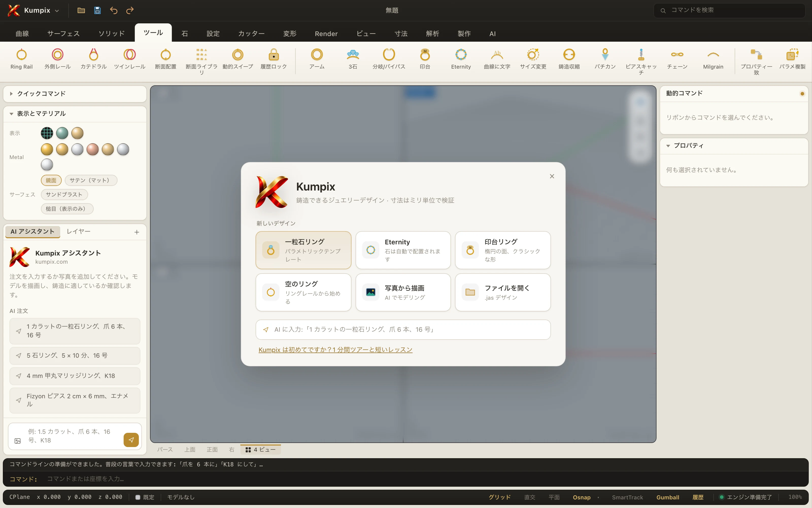The width and height of the screenshot is (812, 508).
Task: Add a new panel tab with plus
Action: 137,232
